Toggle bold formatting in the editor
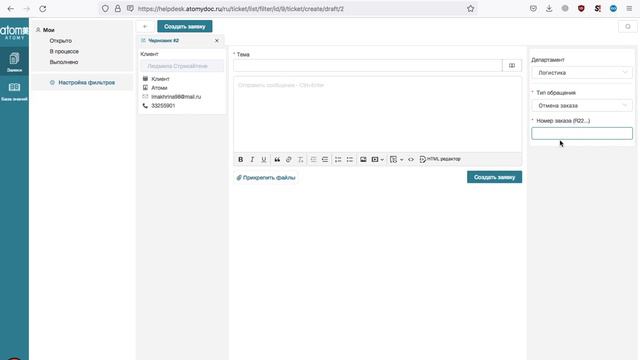 pos(240,160)
